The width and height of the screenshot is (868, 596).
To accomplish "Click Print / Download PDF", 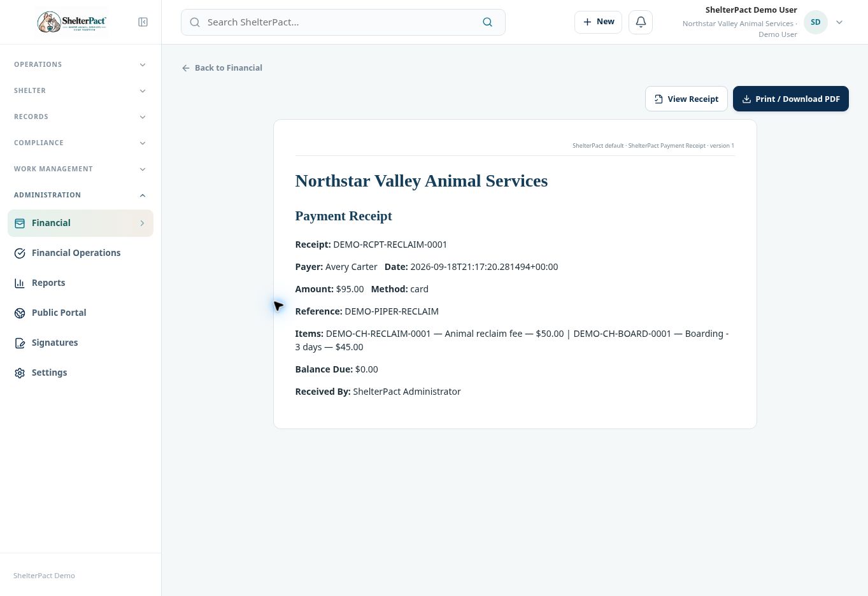I will (790, 99).
